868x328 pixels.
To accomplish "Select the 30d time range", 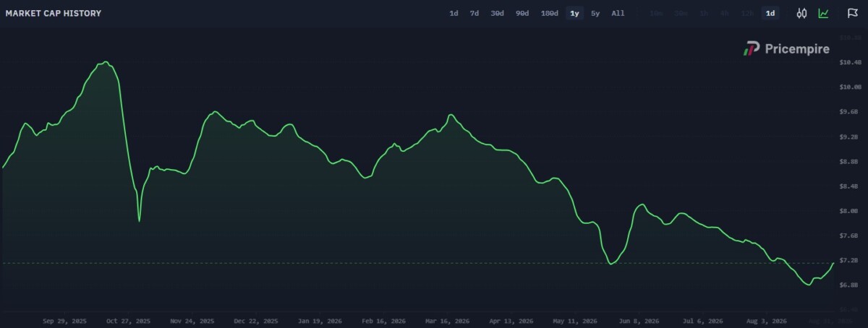I will tap(498, 13).
